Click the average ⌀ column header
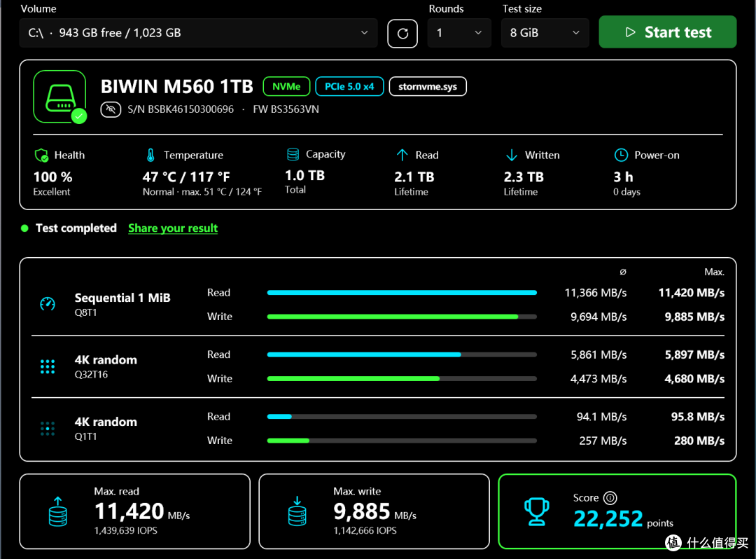Image resolution: width=756 pixels, height=559 pixels. click(623, 272)
